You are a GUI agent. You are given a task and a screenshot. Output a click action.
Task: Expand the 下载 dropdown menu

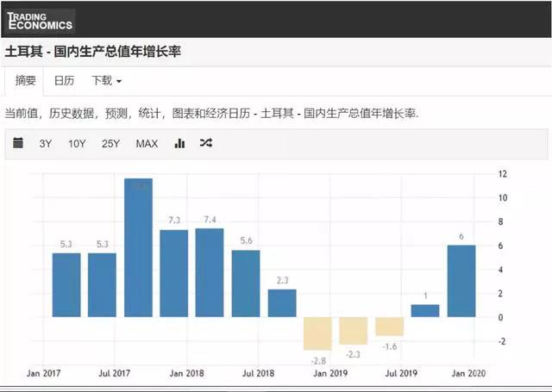[x=106, y=81]
